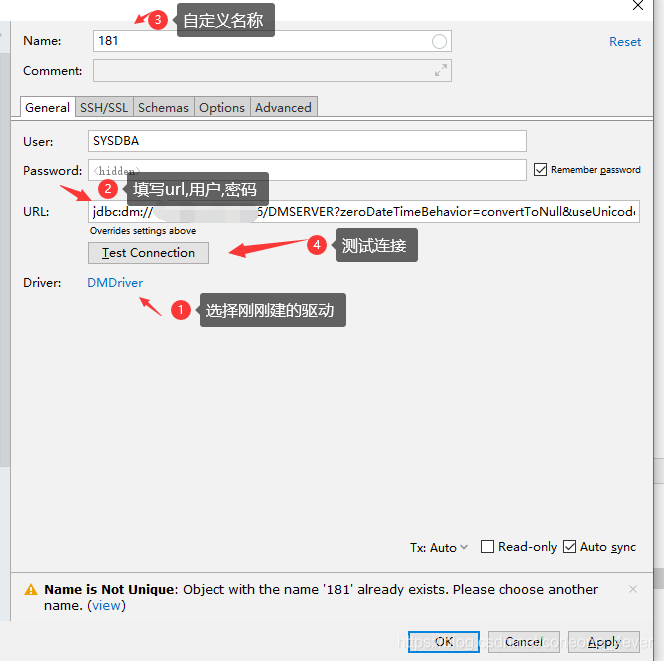Click the URL field with jdbc:dm address
The image size is (664, 661).
364,211
